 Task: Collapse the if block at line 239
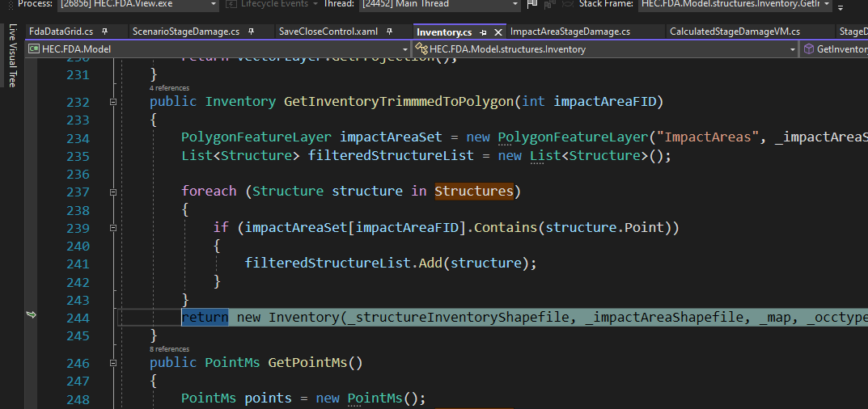pyautogui.click(x=113, y=228)
